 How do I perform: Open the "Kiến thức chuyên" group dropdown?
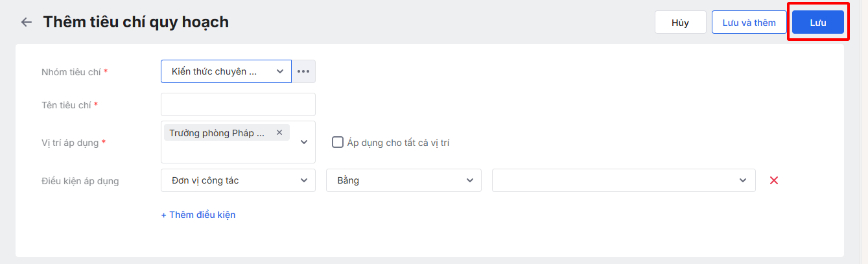point(226,71)
